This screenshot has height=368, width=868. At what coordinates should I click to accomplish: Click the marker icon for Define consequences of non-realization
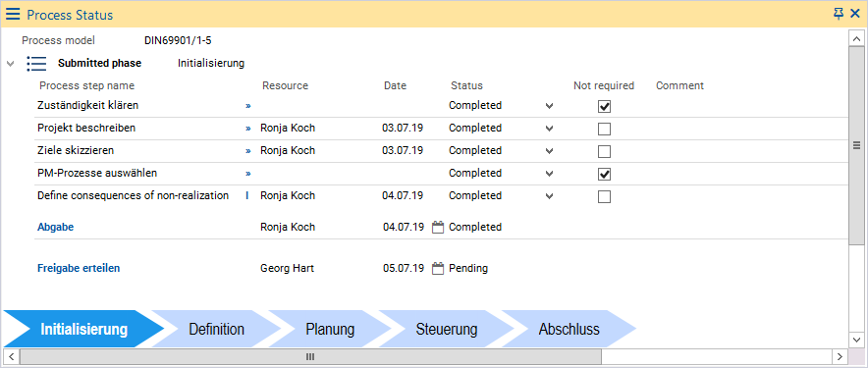[x=247, y=196]
